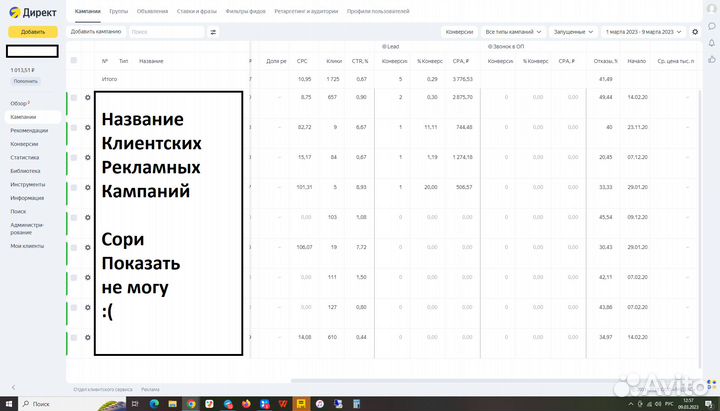720x411 pixels.
Task: Tick the select-all checkbox in table header
Action: coord(74,61)
